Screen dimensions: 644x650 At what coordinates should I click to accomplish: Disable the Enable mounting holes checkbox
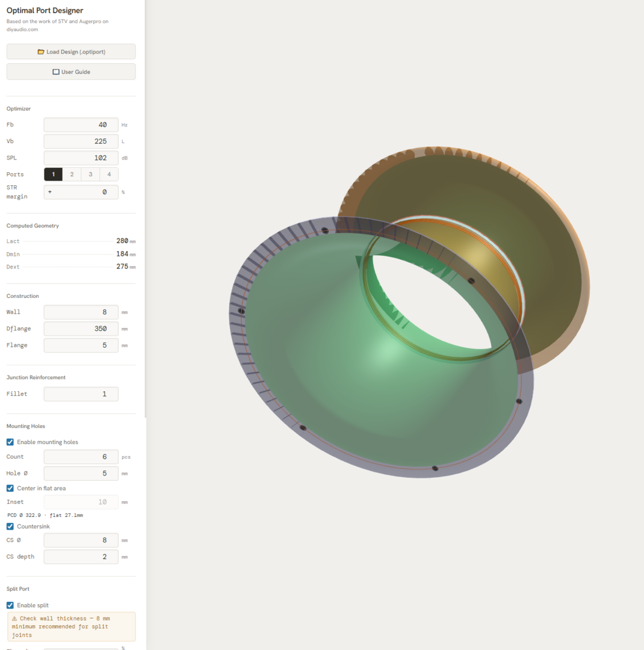point(9,442)
